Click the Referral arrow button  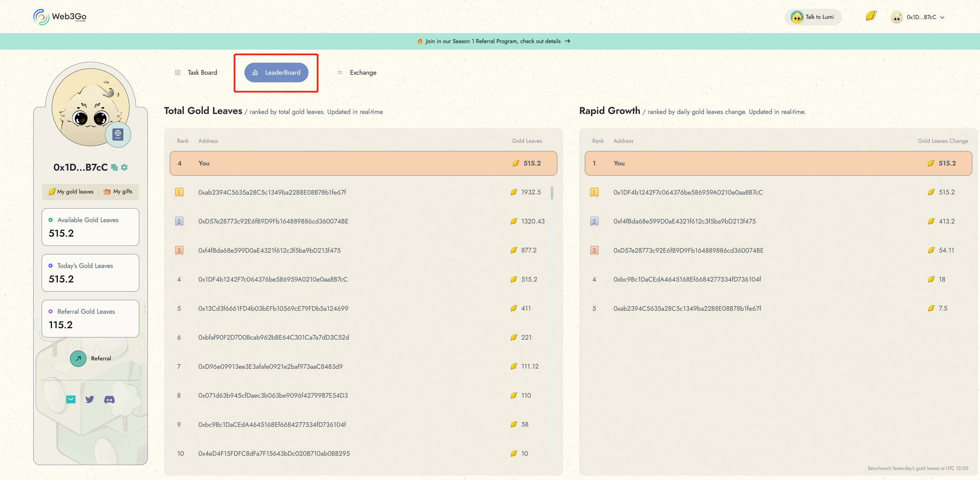pos(78,359)
